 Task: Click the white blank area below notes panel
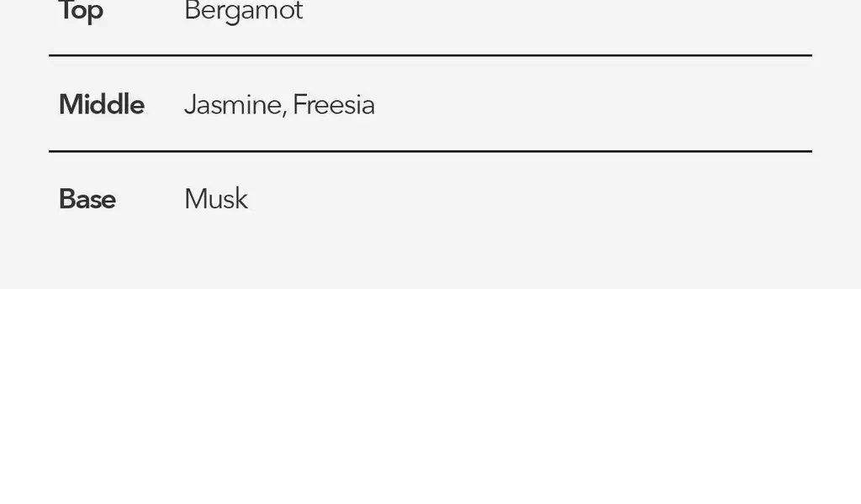click(430, 396)
